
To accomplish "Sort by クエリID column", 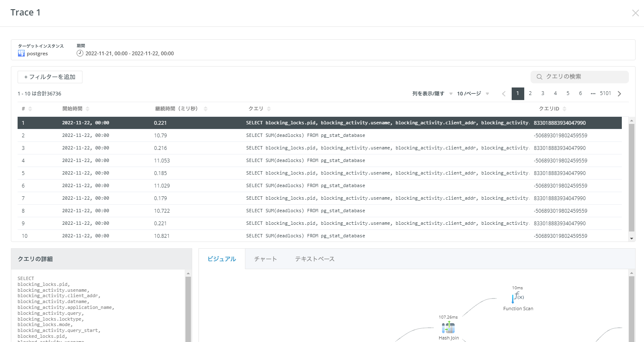I will 564,109.
